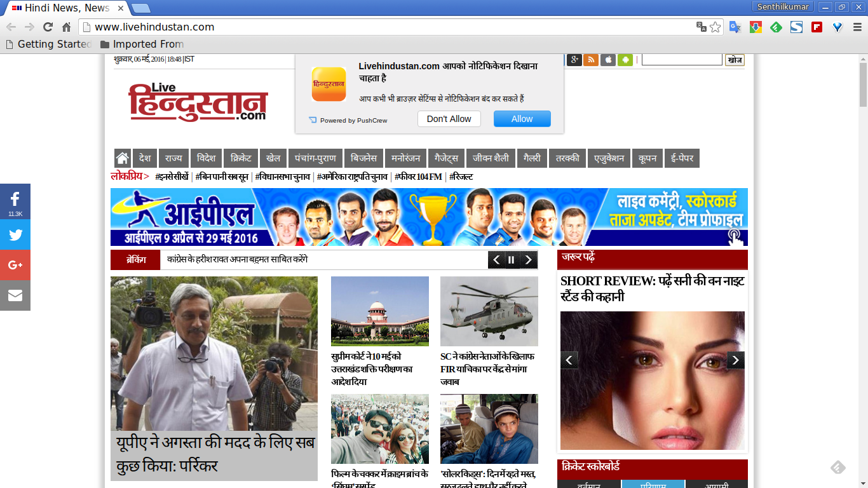Share on Twitter from the side bar
868x488 pixels.
[15, 234]
